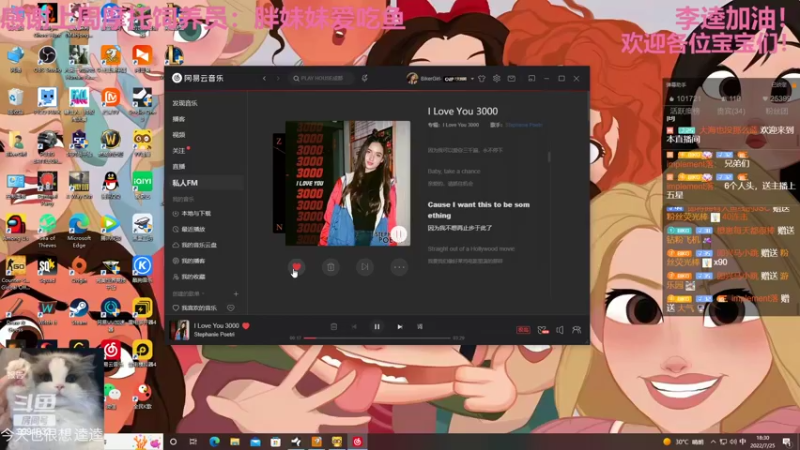Pause using the overlay button on album cover
Screen dimensions: 800x450
[399, 234]
